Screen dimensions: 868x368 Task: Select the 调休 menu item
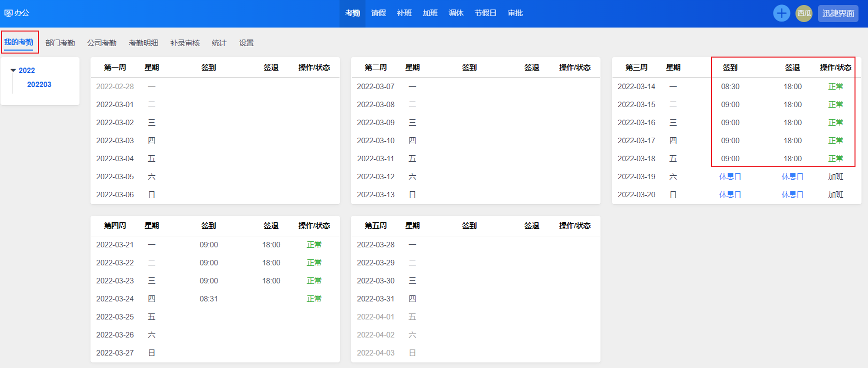pyautogui.click(x=456, y=13)
